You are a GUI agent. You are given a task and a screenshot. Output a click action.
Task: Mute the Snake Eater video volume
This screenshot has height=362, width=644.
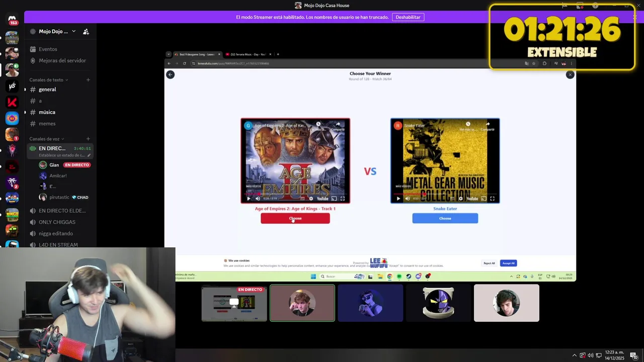point(408,199)
